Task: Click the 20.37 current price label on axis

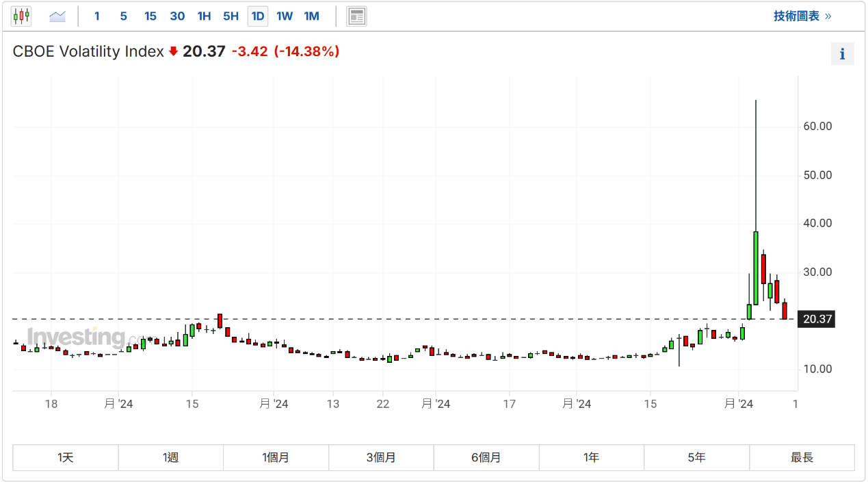Action: tap(816, 319)
